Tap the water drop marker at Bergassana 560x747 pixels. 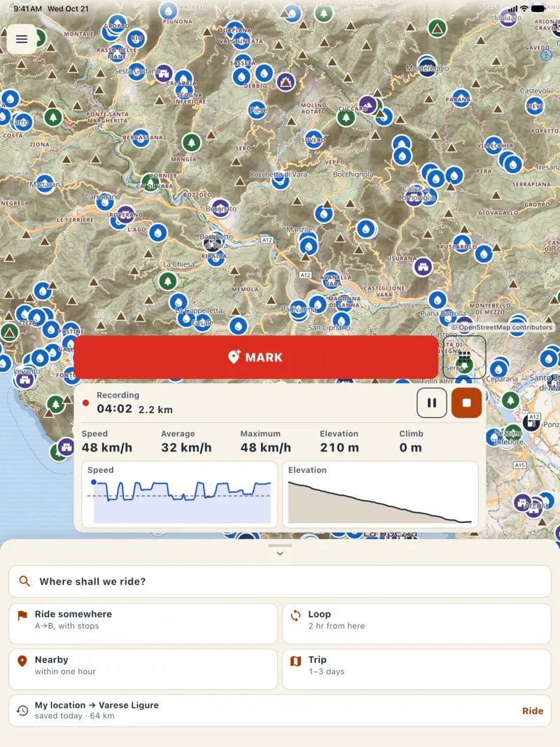point(141,139)
